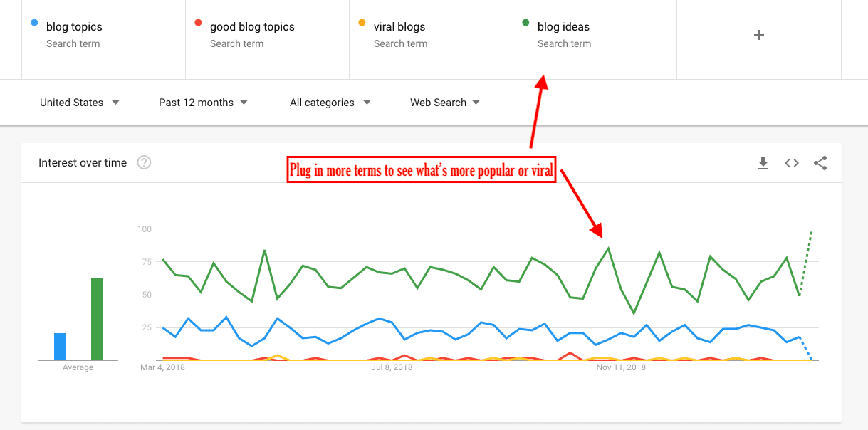Download the Interest over time data
Image resolution: width=868 pixels, height=430 pixels.
[763, 164]
